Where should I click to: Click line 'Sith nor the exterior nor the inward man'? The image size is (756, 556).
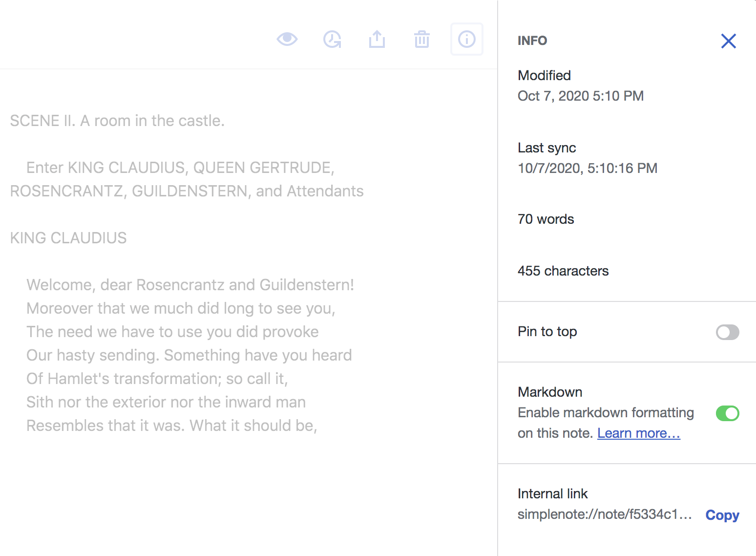166,402
